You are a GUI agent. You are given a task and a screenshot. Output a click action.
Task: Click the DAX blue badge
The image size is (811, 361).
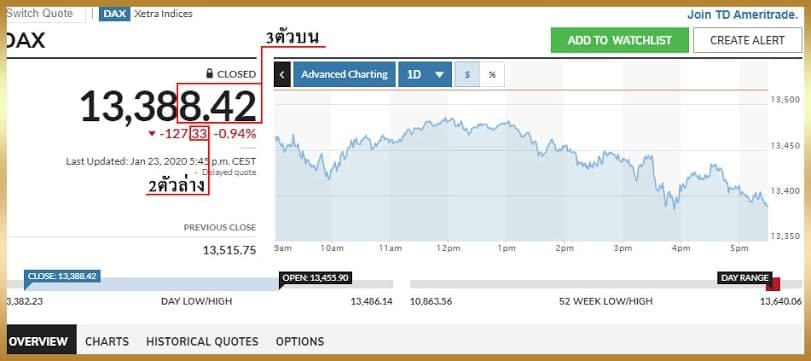pos(115,14)
